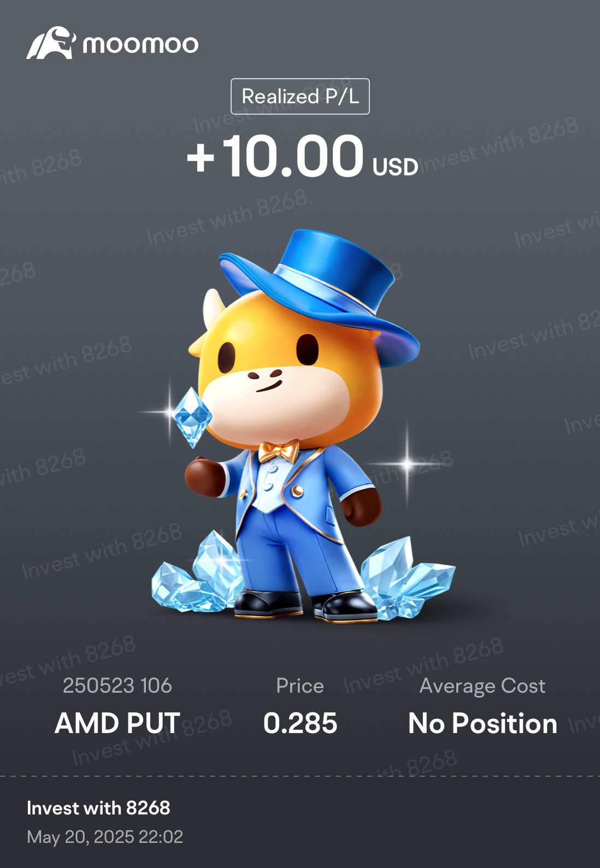
Task: Click the USD currency label
Action: pyautogui.click(x=395, y=167)
